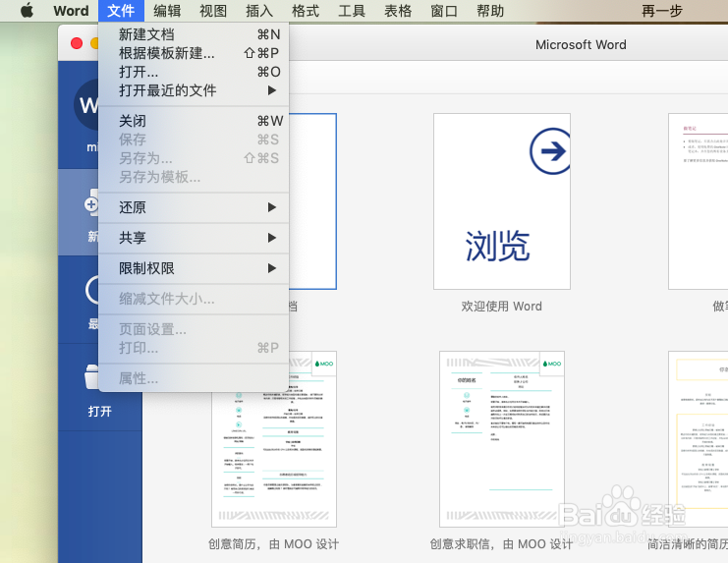
Task: Click the 再一步 menu bar item
Action: (661, 11)
